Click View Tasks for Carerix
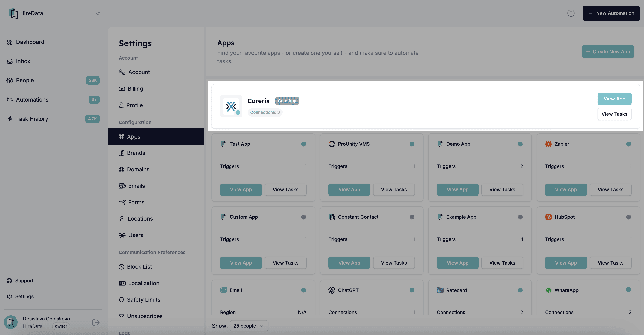644x335 pixels. [614, 114]
